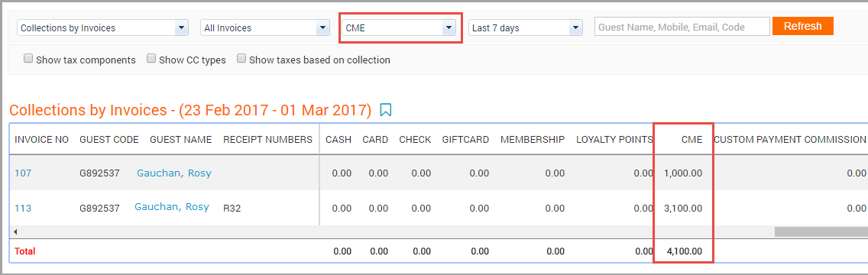
Task: Click the GIFTCARD column header
Action: (x=465, y=140)
